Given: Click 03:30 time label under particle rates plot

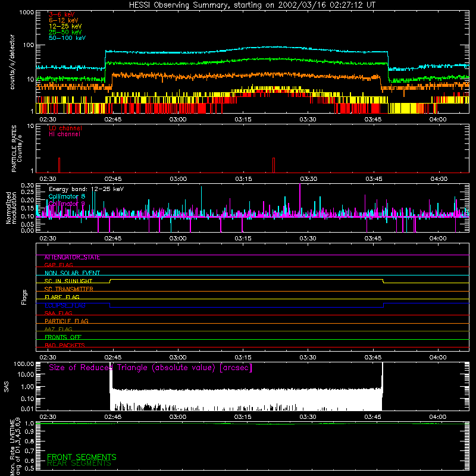Looking at the screenshot, I should click(308, 179).
